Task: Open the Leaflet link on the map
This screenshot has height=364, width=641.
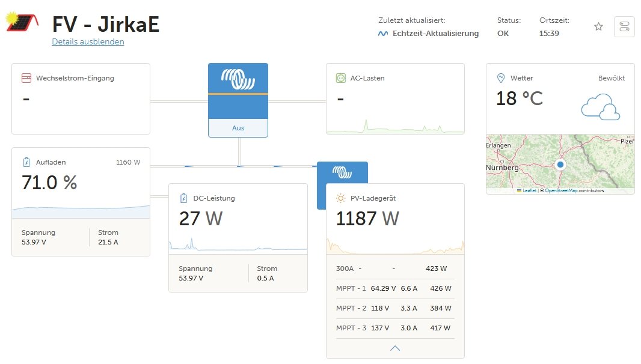Action: pos(529,190)
